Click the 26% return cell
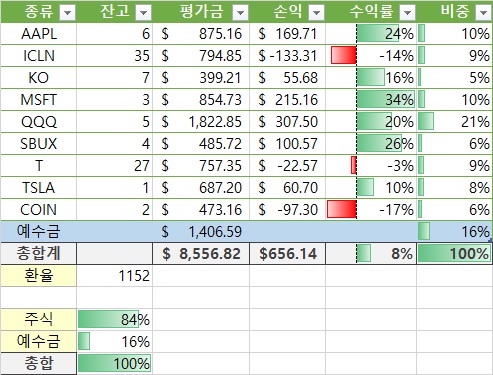493x375 pixels. pyautogui.click(x=371, y=144)
